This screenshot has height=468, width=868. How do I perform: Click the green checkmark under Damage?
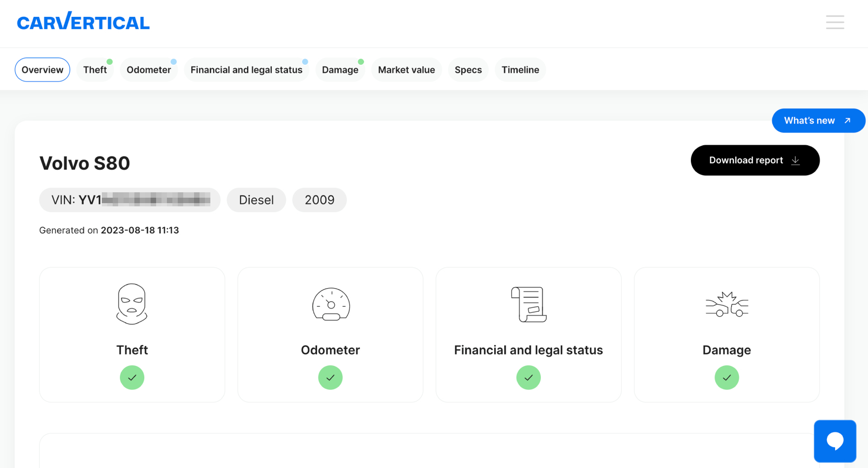(726, 377)
